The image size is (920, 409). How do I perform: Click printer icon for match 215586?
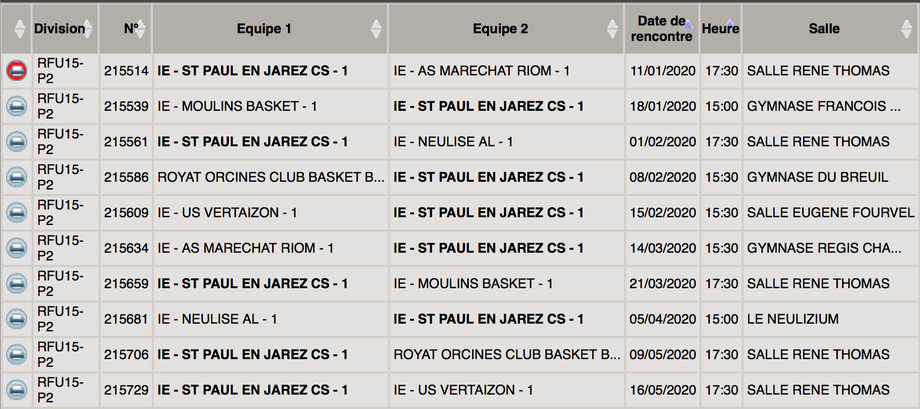coord(16,177)
